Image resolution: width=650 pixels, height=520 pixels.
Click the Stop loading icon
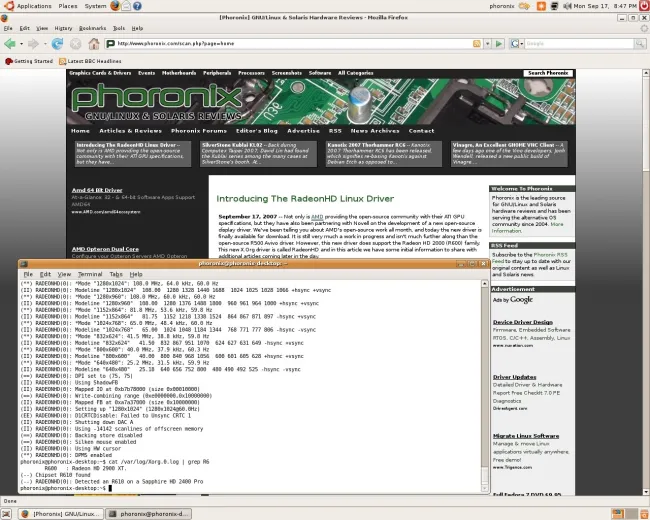[x=75, y=44]
